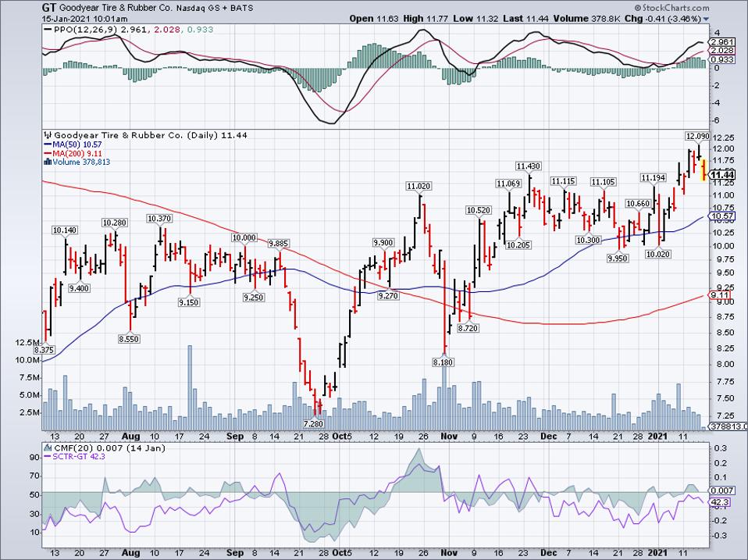Click the 0.933 PPO histogram axis tag
748x560 pixels.
[x=721, y=59]
